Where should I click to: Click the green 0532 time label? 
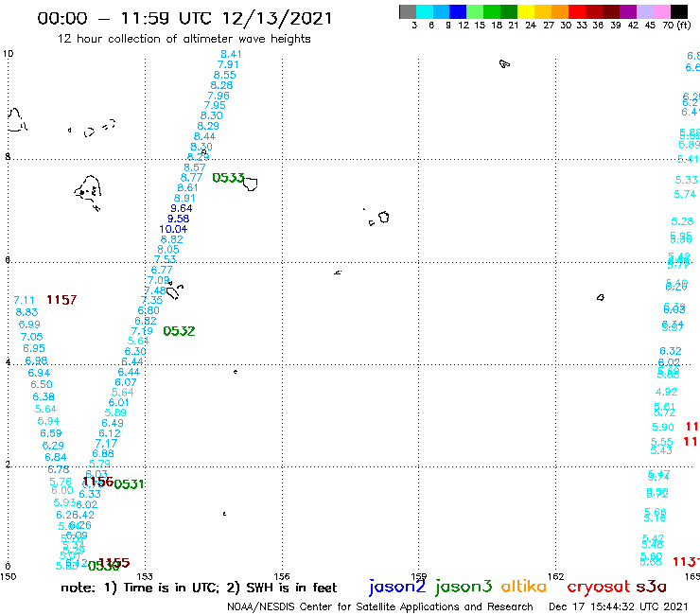click(179, 331)
